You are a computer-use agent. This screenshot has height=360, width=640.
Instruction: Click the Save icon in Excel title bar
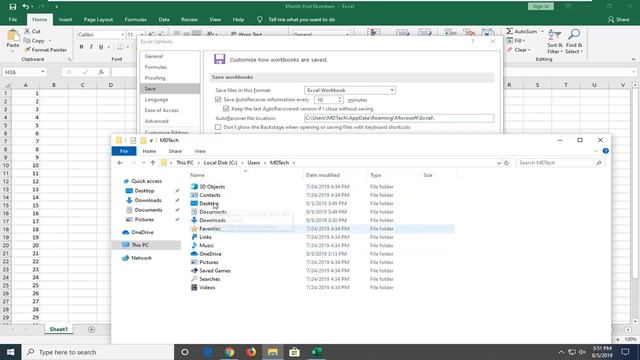tap(13, 7)
